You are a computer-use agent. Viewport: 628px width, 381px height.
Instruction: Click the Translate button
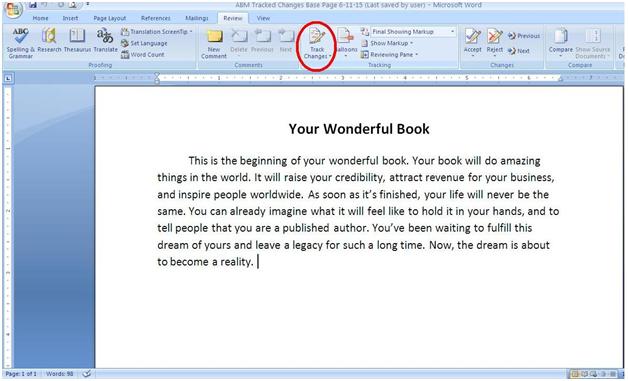point(105,40)
